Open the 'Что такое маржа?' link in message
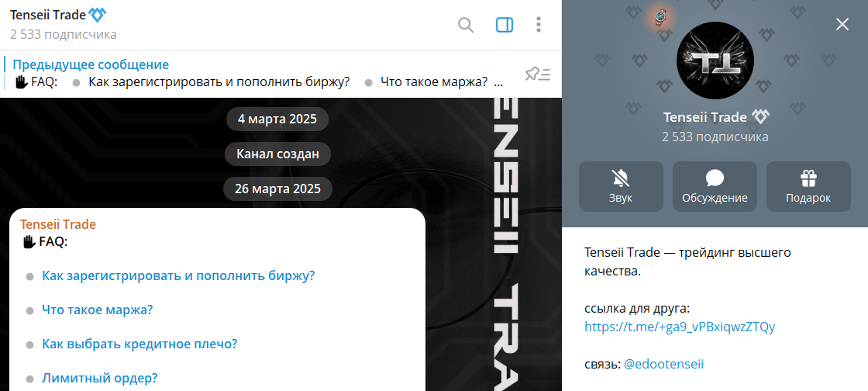Screen dimensions: 868x391 98,310
